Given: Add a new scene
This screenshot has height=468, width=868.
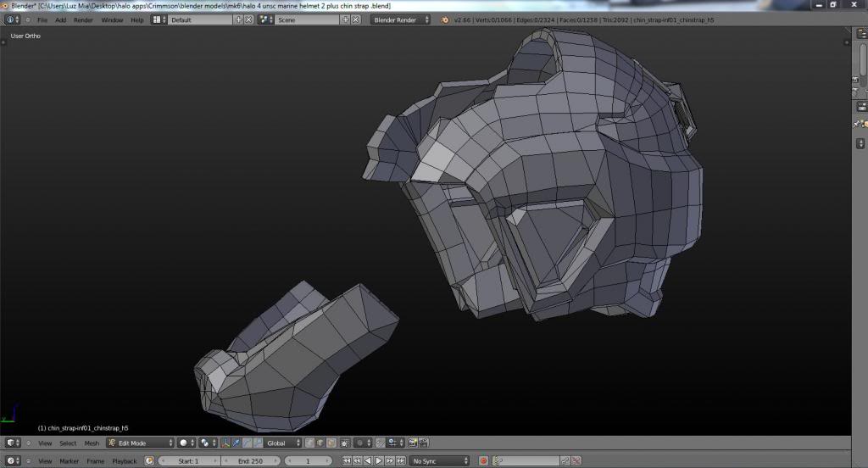Looking at the screenshot, I should tap(346, 19).
